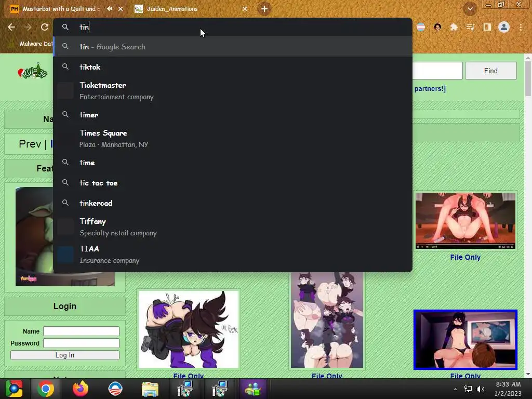The height and width of the screenshot is (399, 532).
Task: Mute audio on the first tab
Action: 109,9
